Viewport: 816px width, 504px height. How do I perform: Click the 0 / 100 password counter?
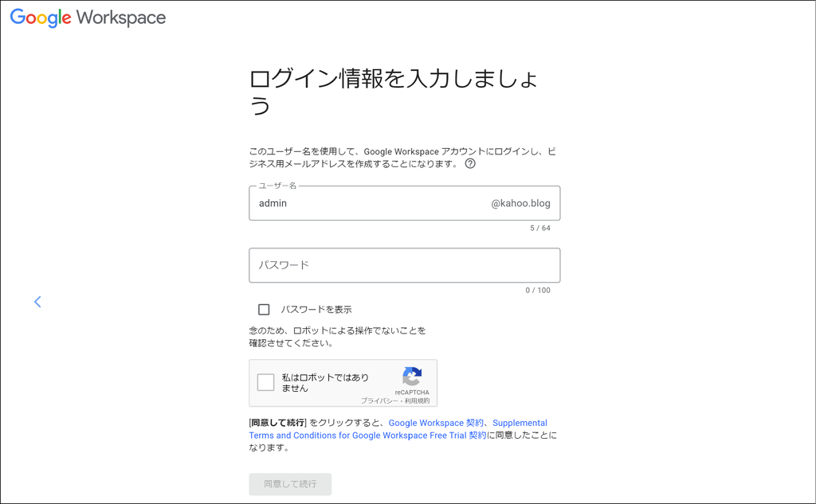[x=538, y=291]
